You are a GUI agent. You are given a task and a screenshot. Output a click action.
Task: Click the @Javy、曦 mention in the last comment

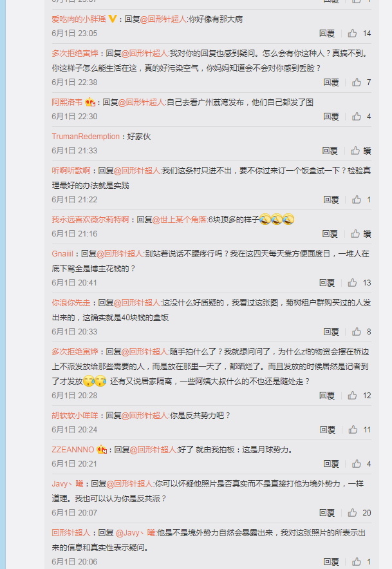[x=136, y=533]
